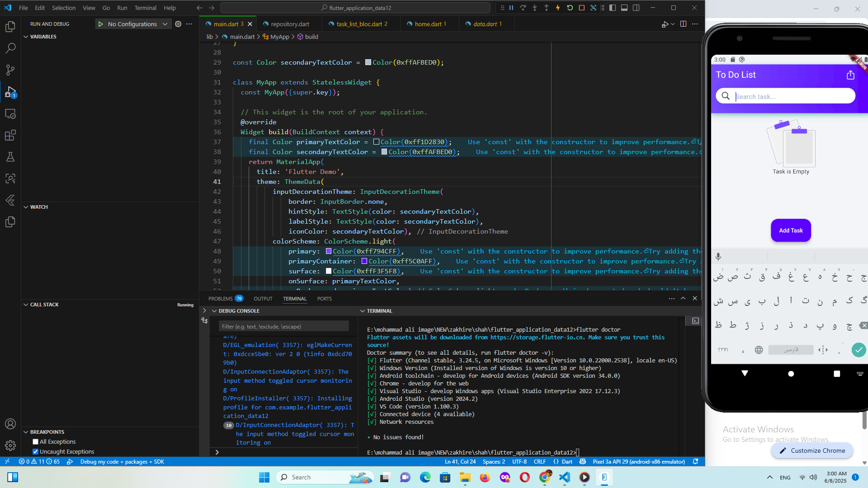Image resolution: width=868 pixels, height=488 pixels.
Task: Open launch.json gear in Run and Debug
Action: 178,24
